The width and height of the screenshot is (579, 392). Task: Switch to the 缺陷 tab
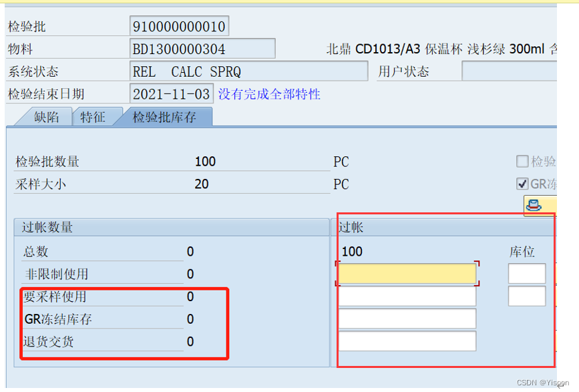pyautogui.click(x=46, y=117)
